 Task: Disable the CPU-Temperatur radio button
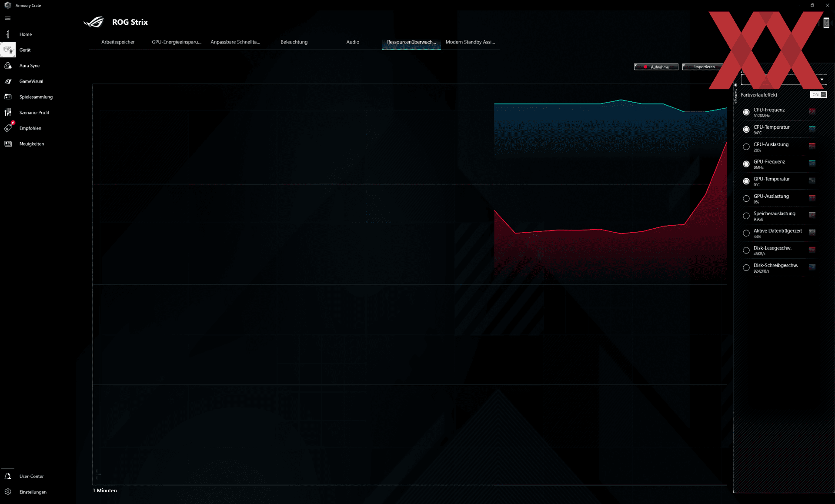[x=746, y=130]
